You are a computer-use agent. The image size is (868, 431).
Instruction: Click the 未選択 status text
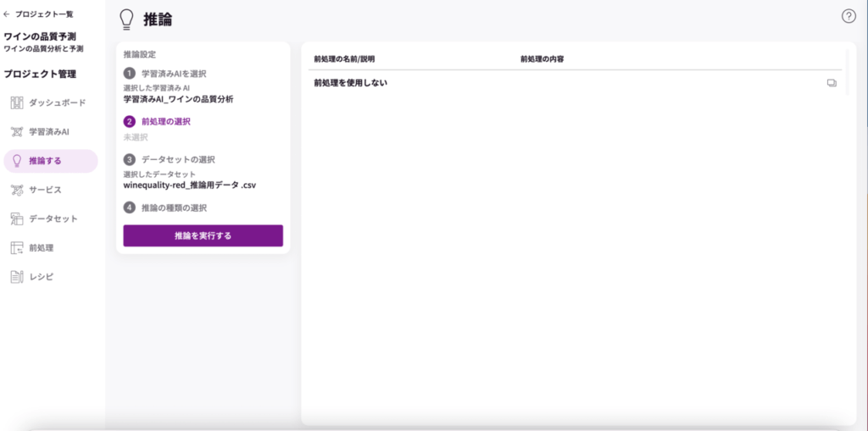136,137
